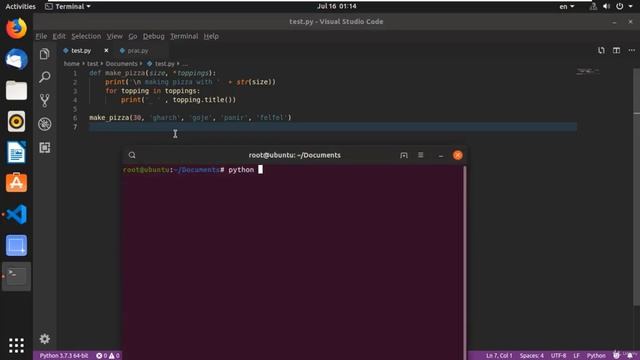640x360 pixels.
Task: Open the Selection menu
Action: pos(86,36)
